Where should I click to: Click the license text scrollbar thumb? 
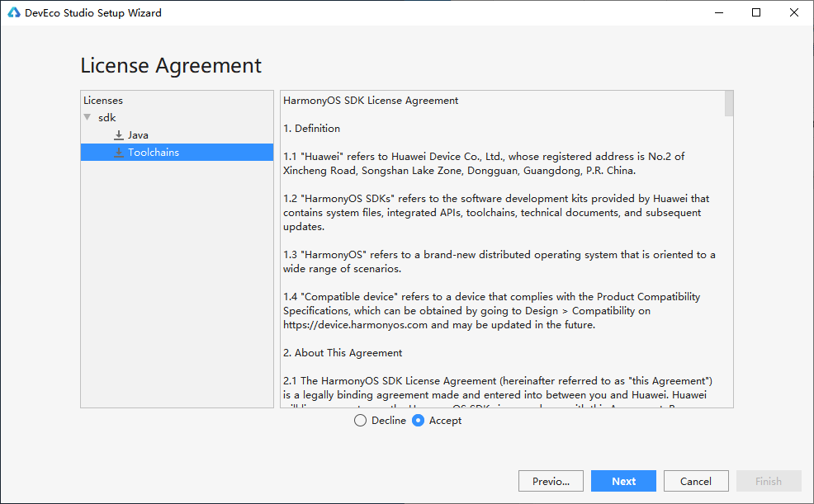pos(729,104)
